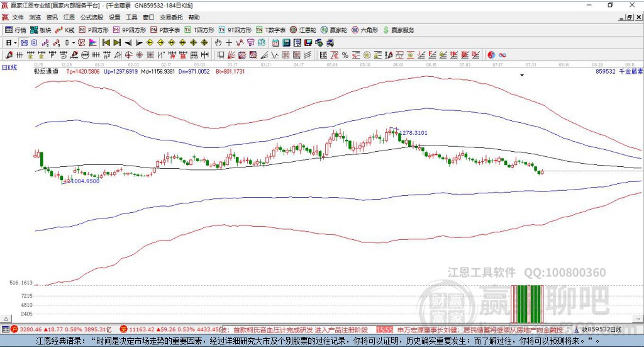Select the crosshair cursor tool
Screen dimensions: 644x347
[229, 43]
